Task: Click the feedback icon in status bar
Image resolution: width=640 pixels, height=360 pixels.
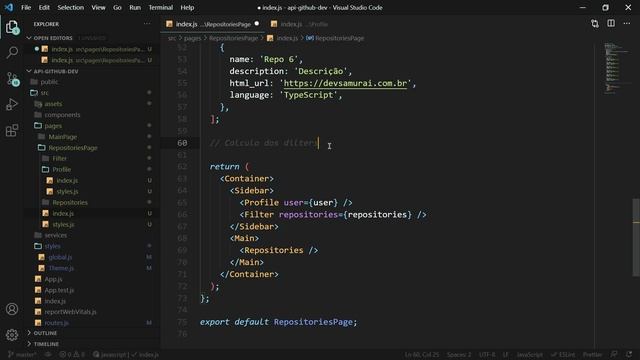Action: pos(614,354)
